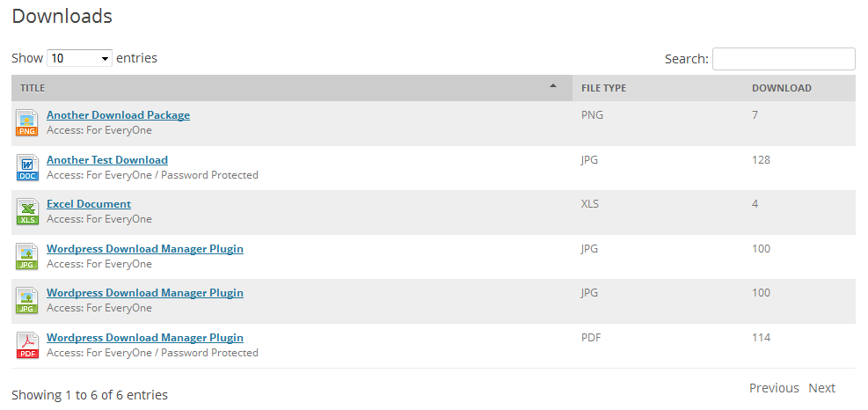This screenshot has height=410, width=868.
Task: Open the Excel Document link
Action: click(x=89, y=204)
